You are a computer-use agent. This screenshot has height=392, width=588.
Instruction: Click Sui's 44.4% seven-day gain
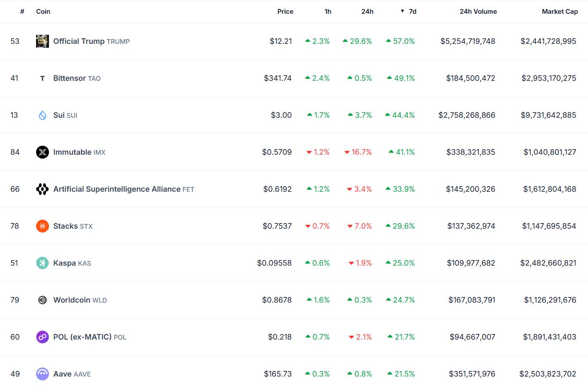click(400, 115)
